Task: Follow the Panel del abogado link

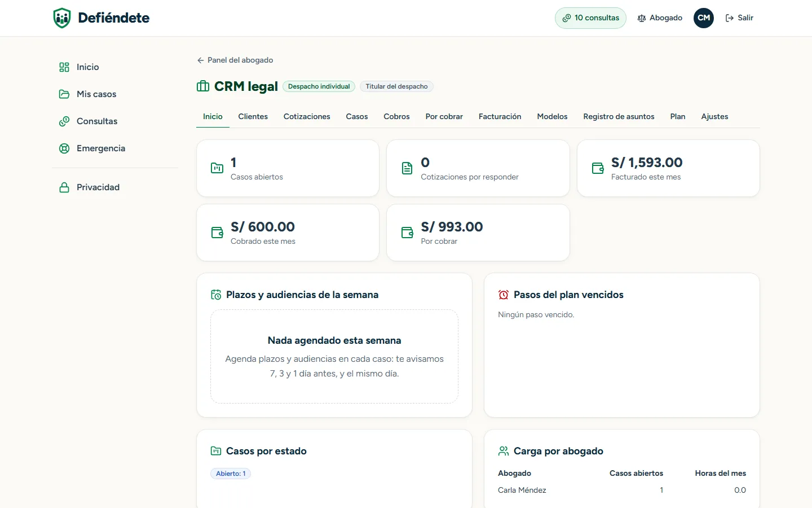Action: [235, 60]
